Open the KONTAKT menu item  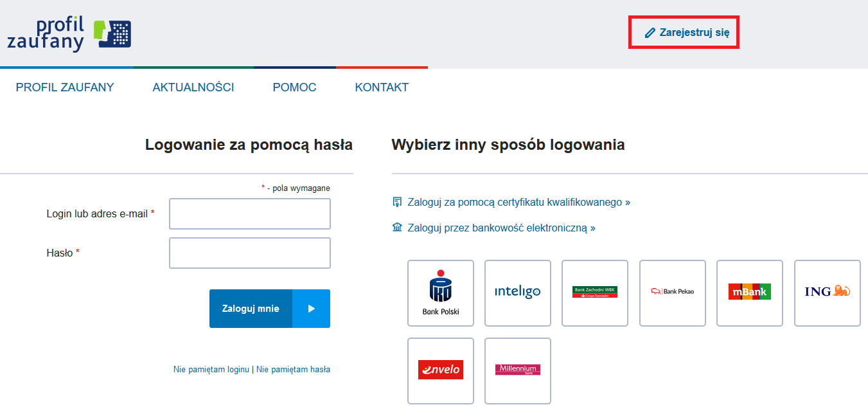[382, 87]
